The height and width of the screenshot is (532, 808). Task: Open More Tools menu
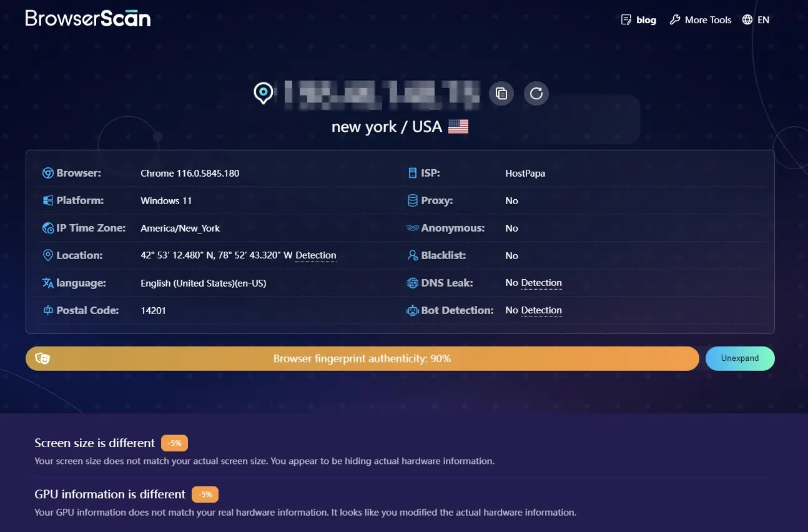pyautogui.click(x=700, y=19)
